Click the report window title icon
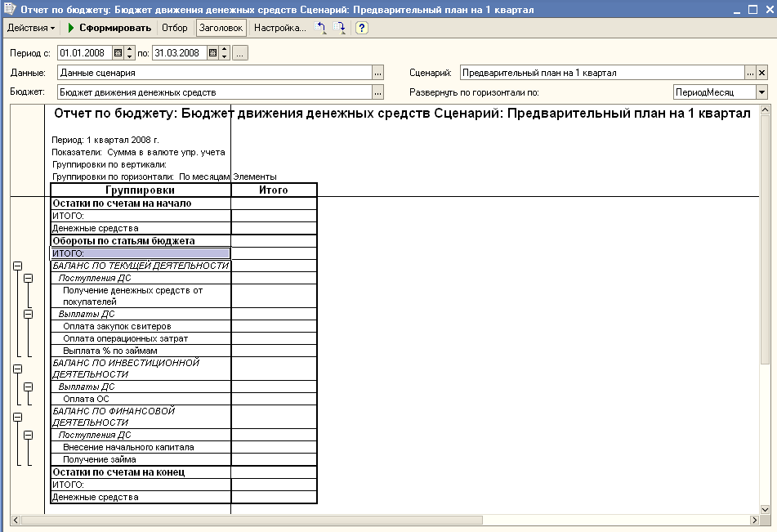The image size is (777, 532). 10,9
